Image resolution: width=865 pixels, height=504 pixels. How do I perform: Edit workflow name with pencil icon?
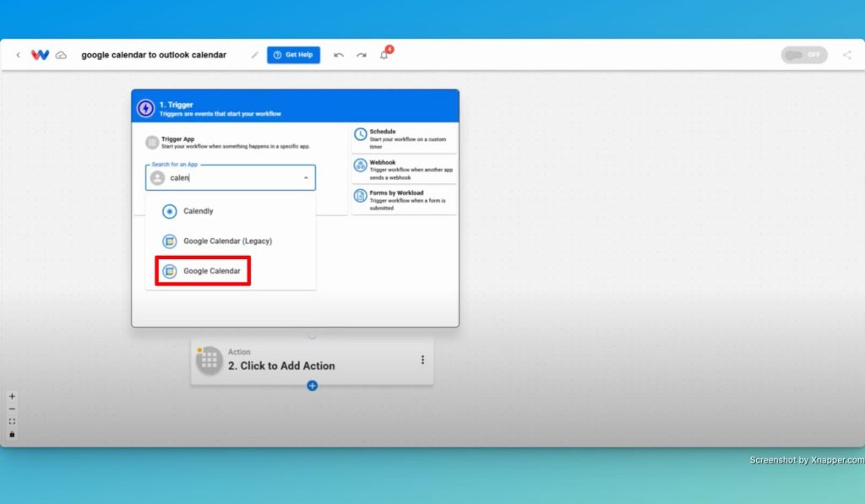pyautogui.click(x=254, y=55)
